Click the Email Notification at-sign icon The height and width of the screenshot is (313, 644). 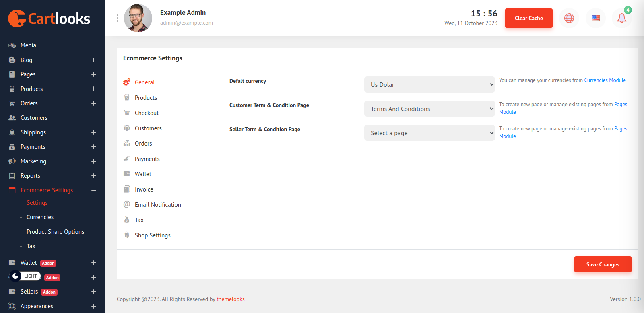click(127, 204)
